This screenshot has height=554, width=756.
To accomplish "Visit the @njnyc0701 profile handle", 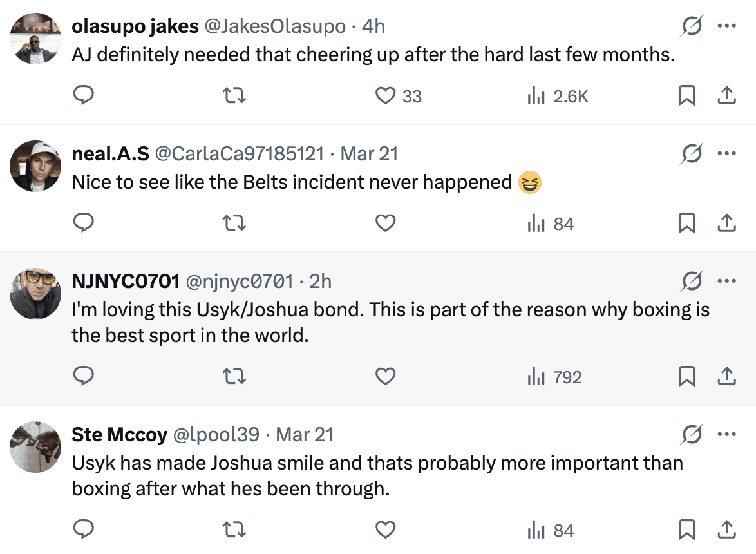I will pyautogui.click(x=240, y=282).
